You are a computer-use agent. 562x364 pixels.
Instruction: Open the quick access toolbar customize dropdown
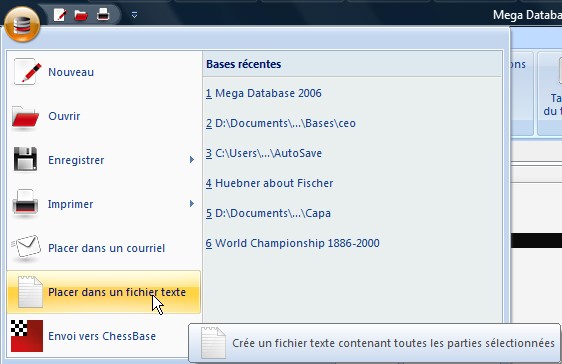(x=134, y=15)
